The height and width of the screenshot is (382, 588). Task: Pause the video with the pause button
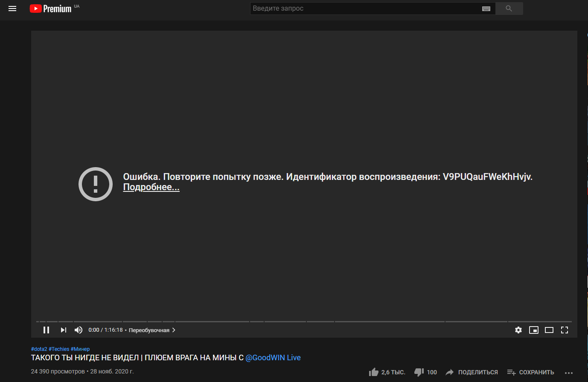(47, 330)
